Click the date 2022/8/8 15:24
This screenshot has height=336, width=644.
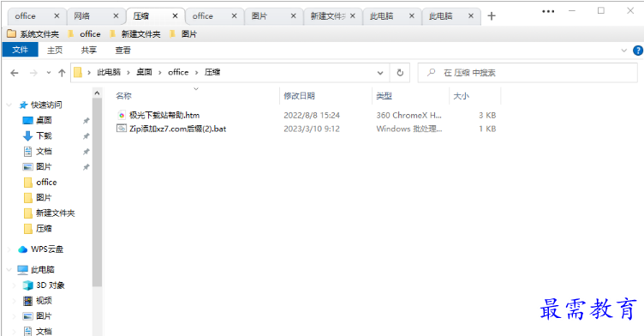pyautogui.click(x=312, y=116)
